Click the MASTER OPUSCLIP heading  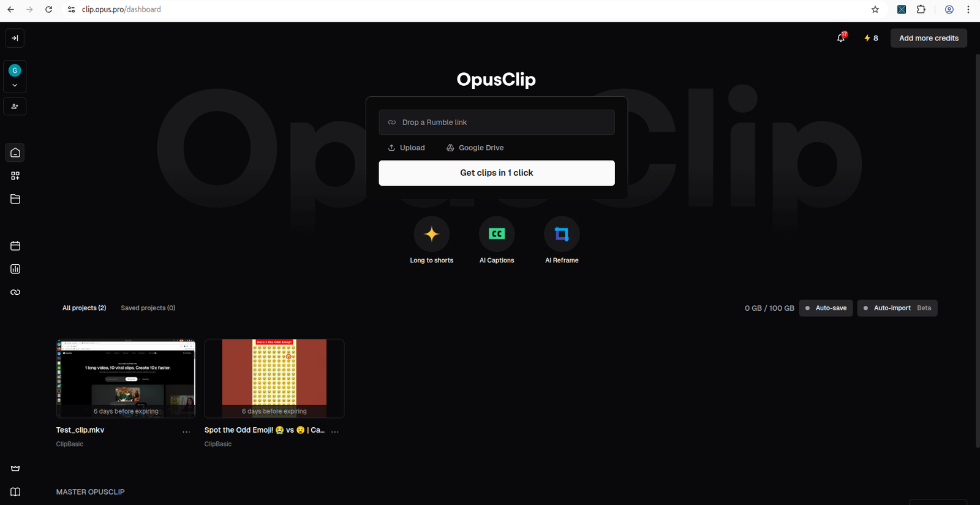point(90,492)
